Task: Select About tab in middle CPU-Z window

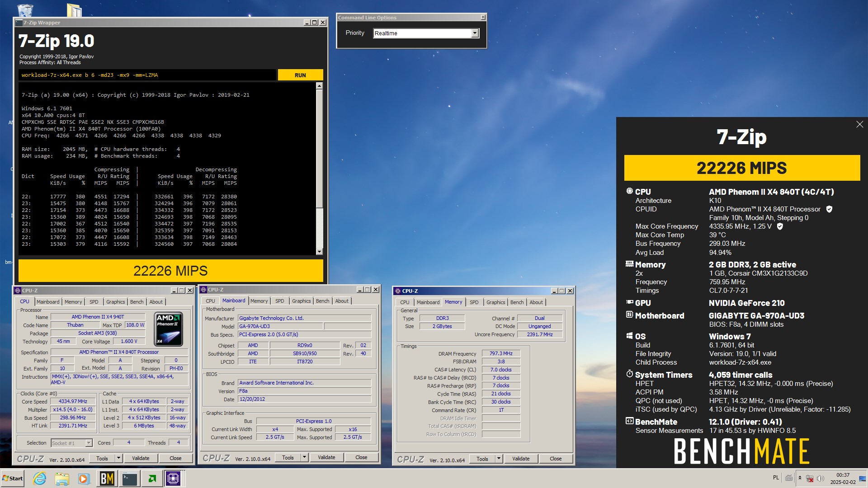Action: point(342,301)
